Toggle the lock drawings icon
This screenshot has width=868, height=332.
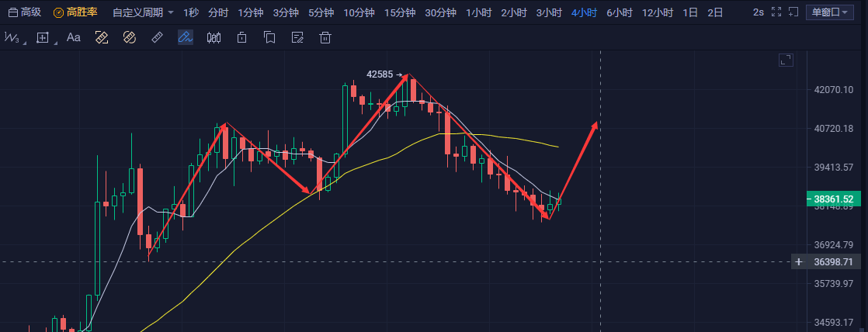pyautogui.click(x=242, y=37)
